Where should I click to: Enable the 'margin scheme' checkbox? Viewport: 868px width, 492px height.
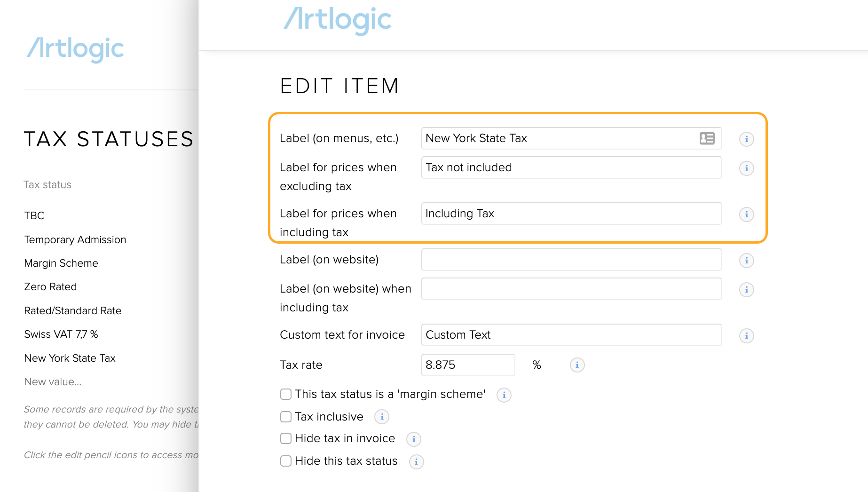(286, 394)
